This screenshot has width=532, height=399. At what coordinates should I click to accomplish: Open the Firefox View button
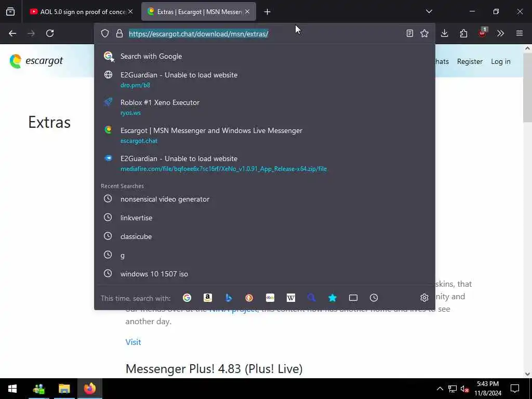[10, 12]
